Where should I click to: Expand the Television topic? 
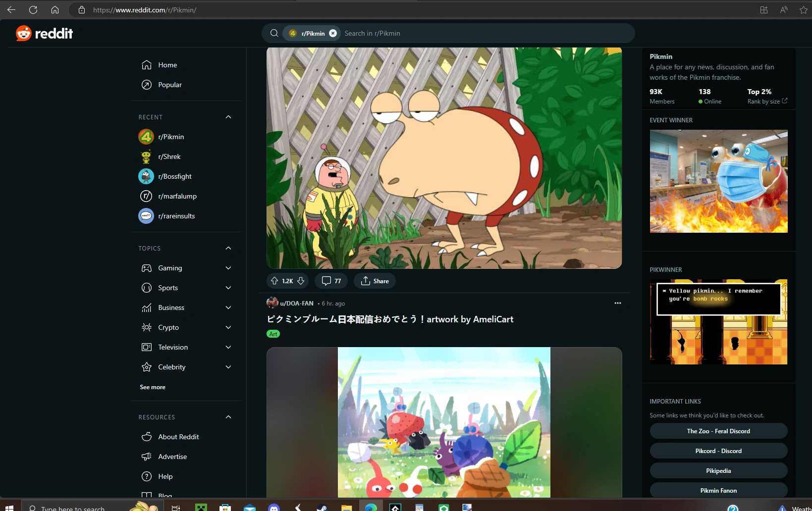[x=228, y=347]
